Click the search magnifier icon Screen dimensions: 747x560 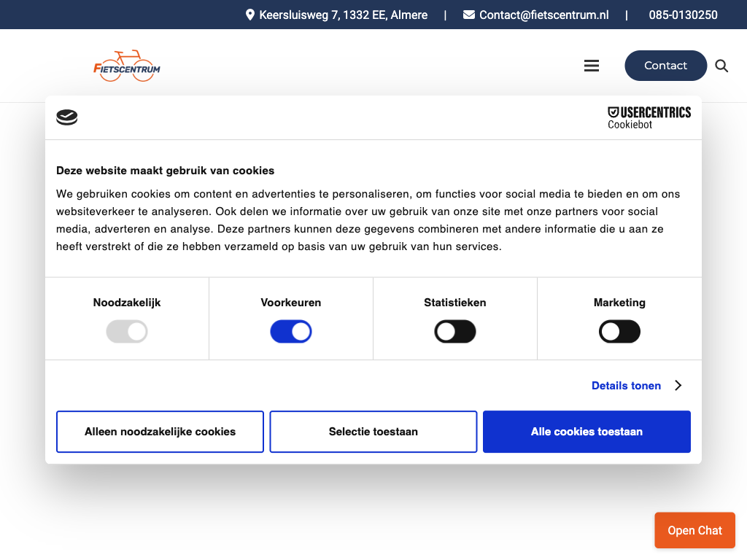point(721,66)
